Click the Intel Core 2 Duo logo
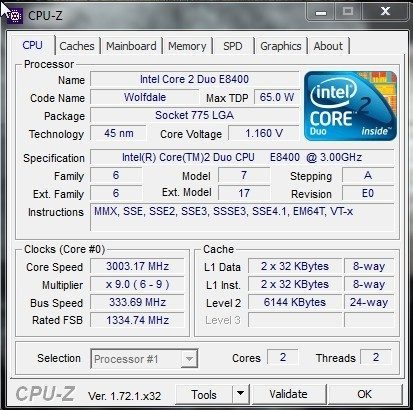The image size is (413, 410). 350,106
